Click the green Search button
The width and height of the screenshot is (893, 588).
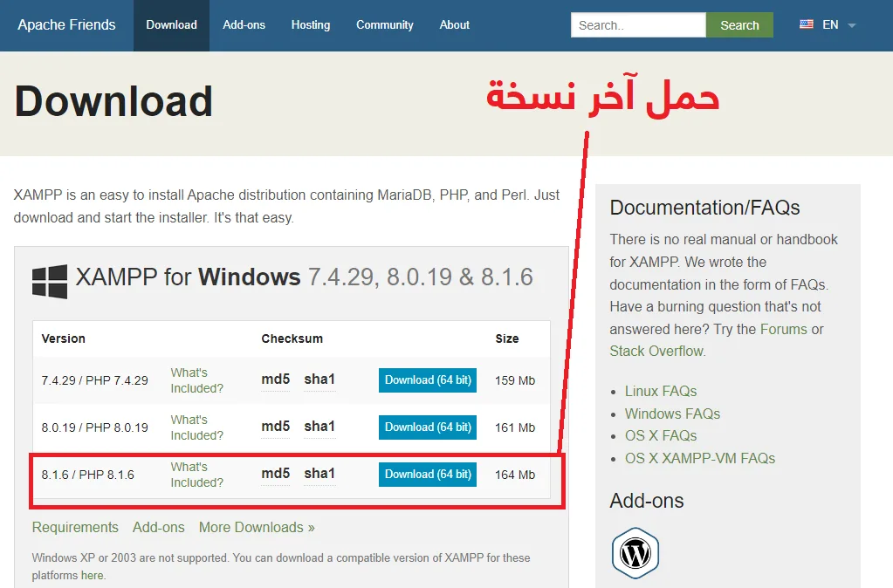tap(739, 25)
